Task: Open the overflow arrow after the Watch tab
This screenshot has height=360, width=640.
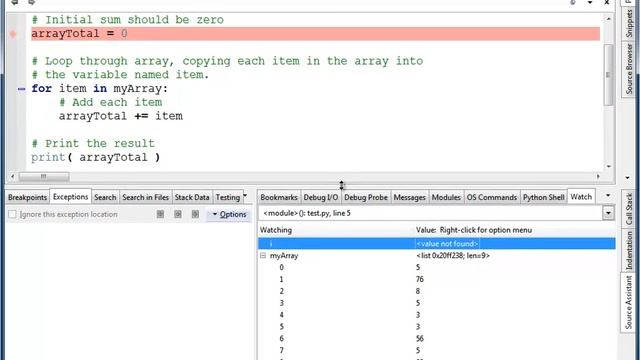Action: tap(608, 196)
